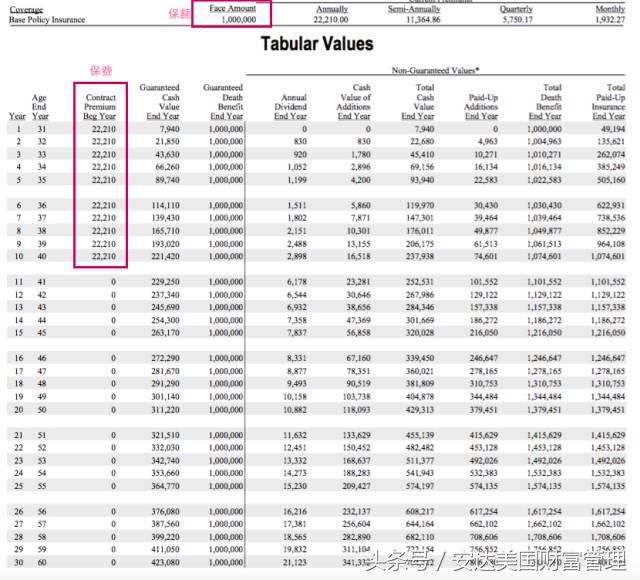Select total paid-up insurance 505,160 in year 5
This screenshot has width=640, height=580.
(611, 180)
